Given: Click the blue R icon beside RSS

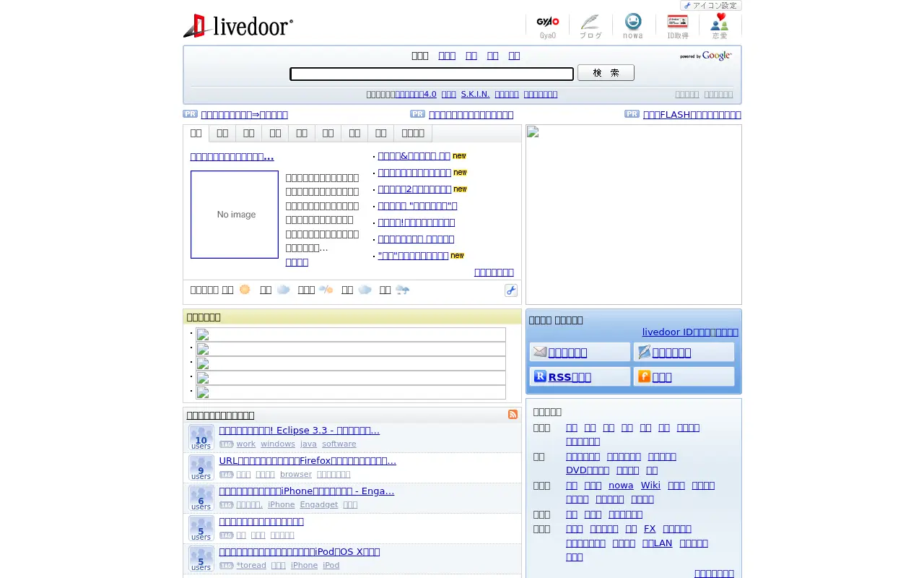Looking at the screenshot, I should point(540,376).
